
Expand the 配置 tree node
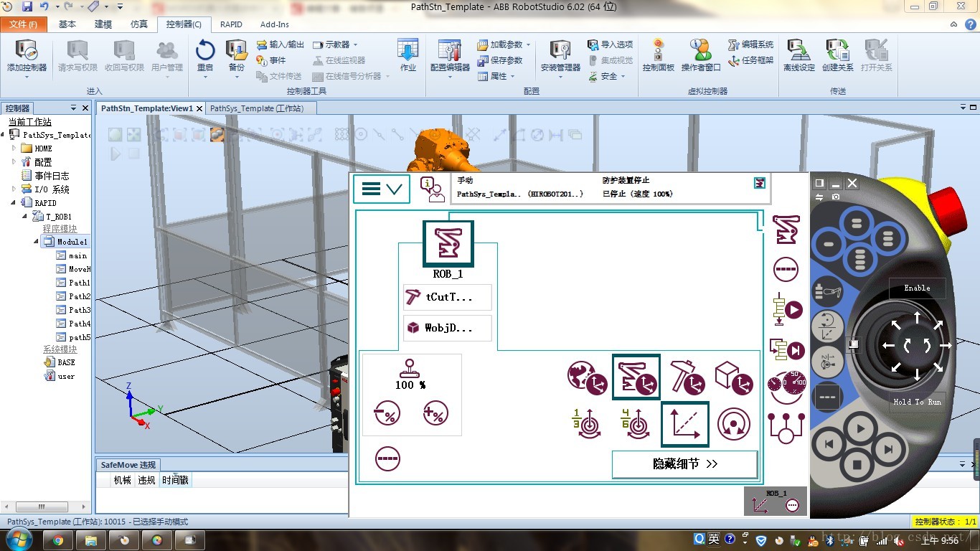pyautogui.click(x=14, y=161)
